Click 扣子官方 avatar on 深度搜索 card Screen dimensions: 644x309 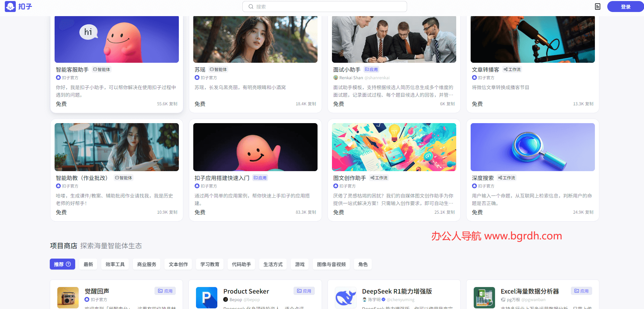tap(474, 186)
